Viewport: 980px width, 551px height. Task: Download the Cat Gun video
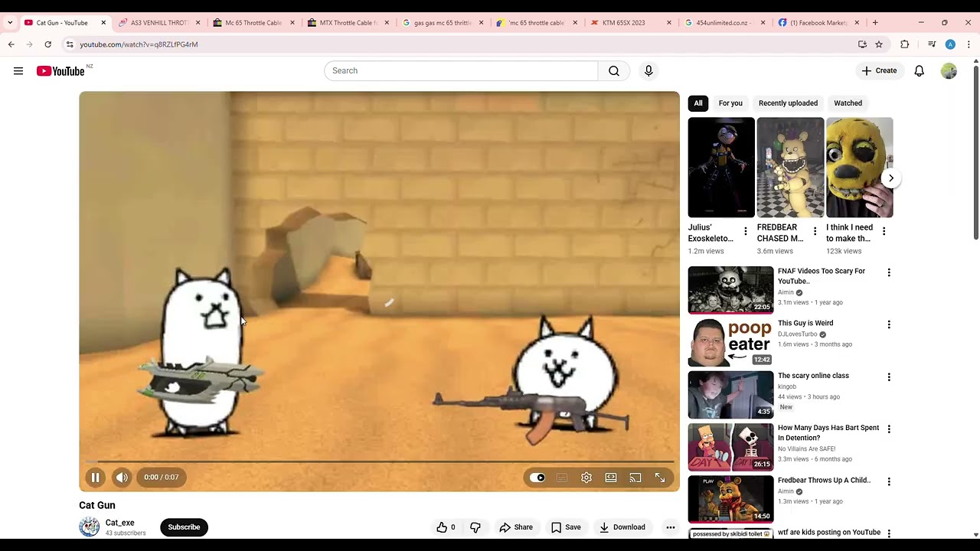pyautogui.click(x=622, y=527)
